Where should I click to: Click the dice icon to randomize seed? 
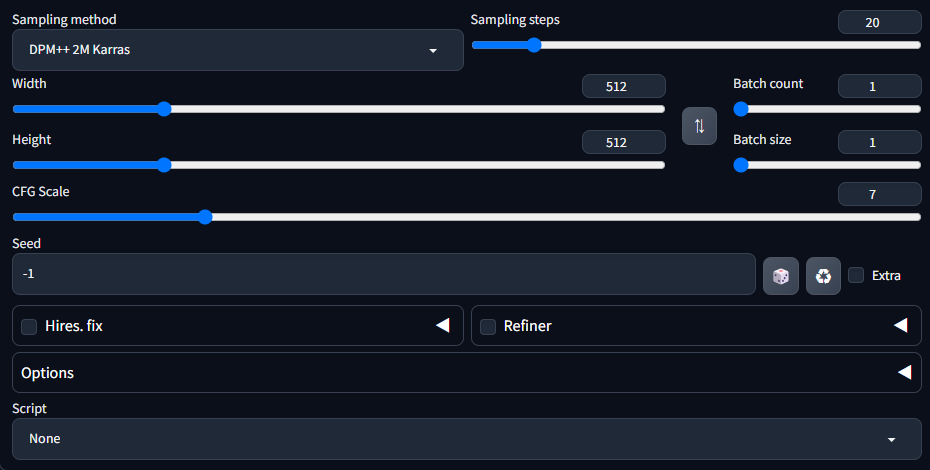[780, 275]
